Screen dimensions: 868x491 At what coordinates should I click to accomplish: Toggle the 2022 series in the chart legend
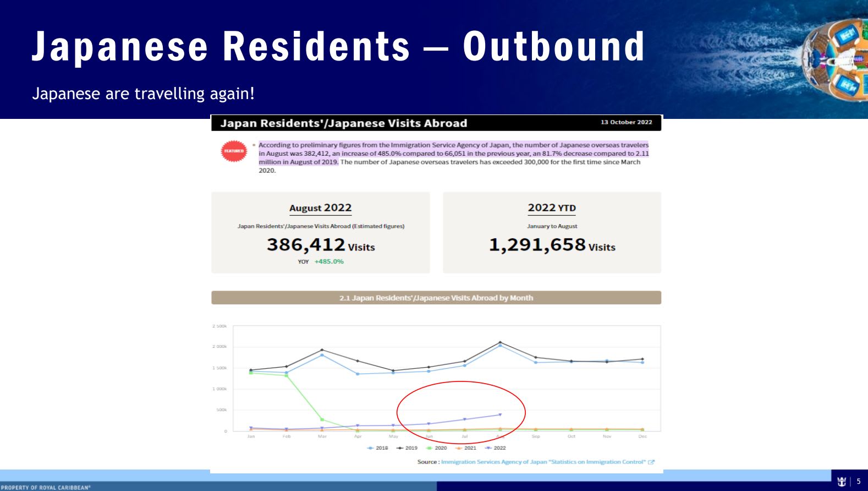[x=495, y=448]
